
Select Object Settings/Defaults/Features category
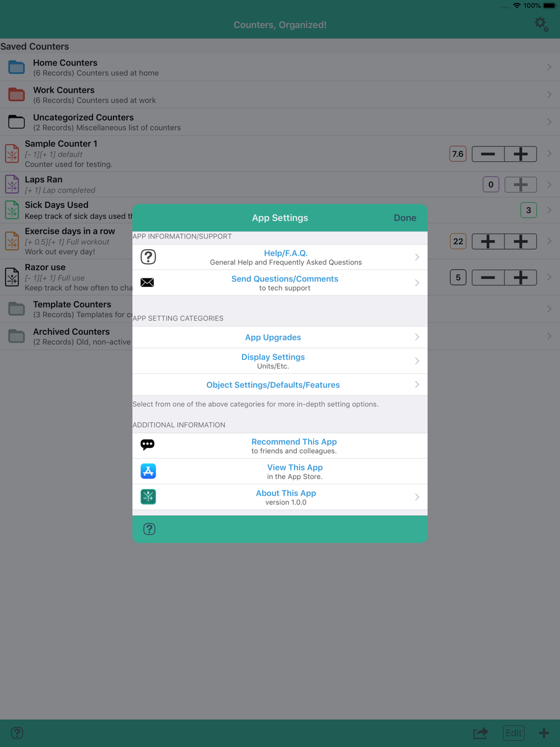[280, 385]
